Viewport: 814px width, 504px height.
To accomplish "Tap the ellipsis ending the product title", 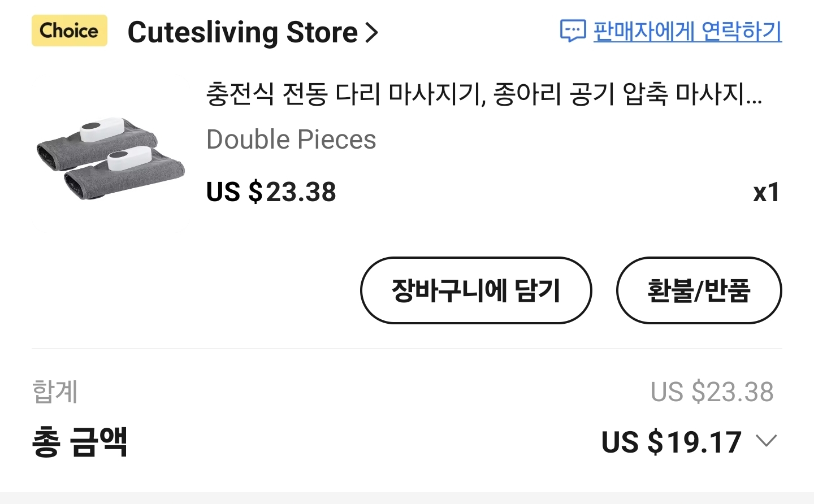I will tap(754, 98).
